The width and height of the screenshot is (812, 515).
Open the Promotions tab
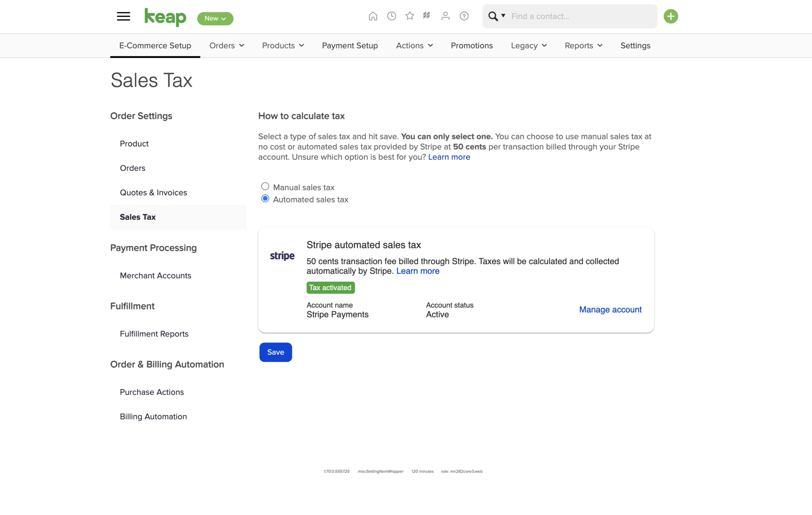pos(472,45)
